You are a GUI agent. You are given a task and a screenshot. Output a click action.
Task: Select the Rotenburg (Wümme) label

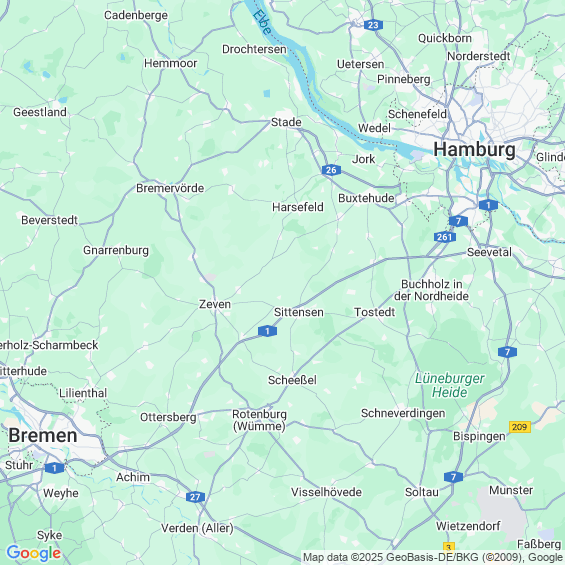pos(259,420)
